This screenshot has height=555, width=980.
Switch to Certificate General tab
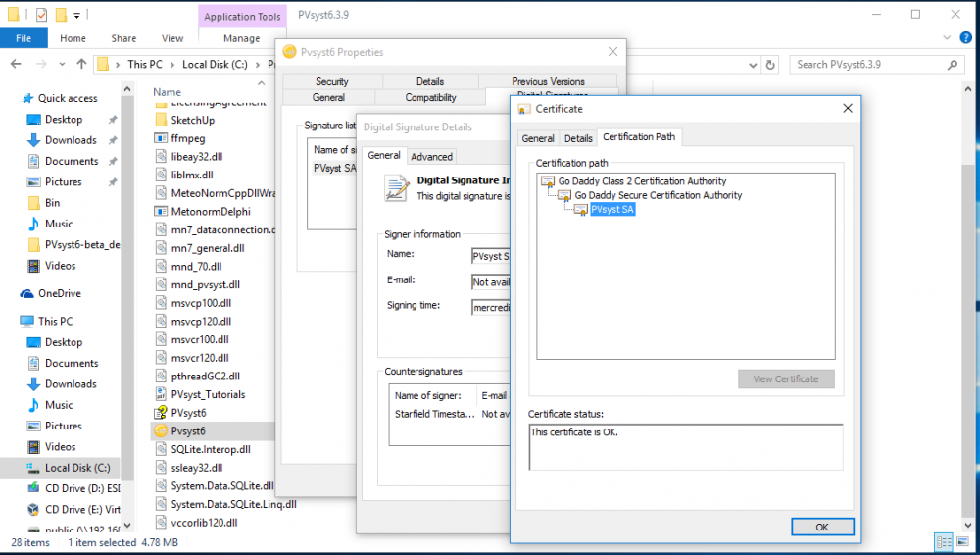click(537, 138)
